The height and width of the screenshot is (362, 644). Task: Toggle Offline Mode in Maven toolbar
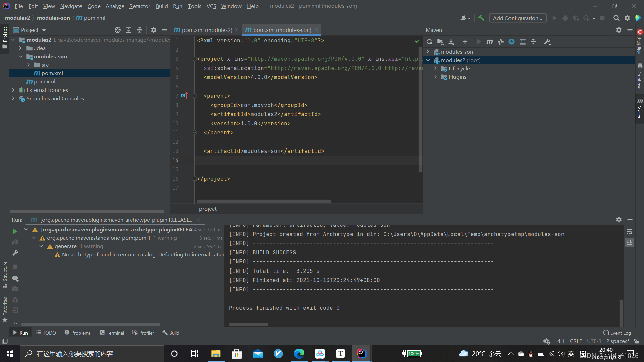pyautogui.click(x=500, y=42)
